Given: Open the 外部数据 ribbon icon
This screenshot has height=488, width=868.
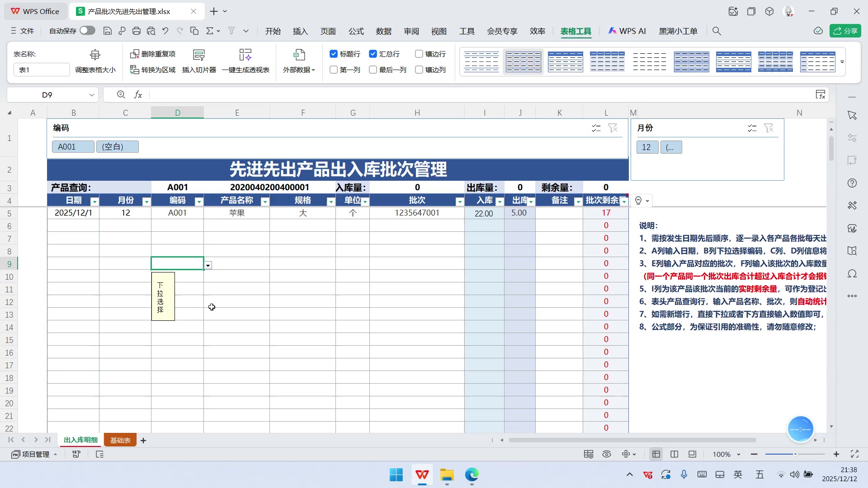Looking at the screenshot, I should point(299,55).
